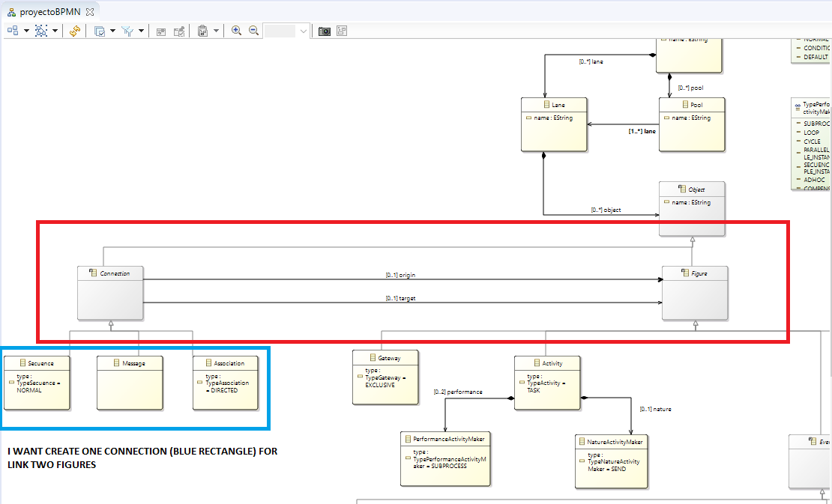Click the class icon in Gateway header
The image size is (832, 504).
coord(373,358)
